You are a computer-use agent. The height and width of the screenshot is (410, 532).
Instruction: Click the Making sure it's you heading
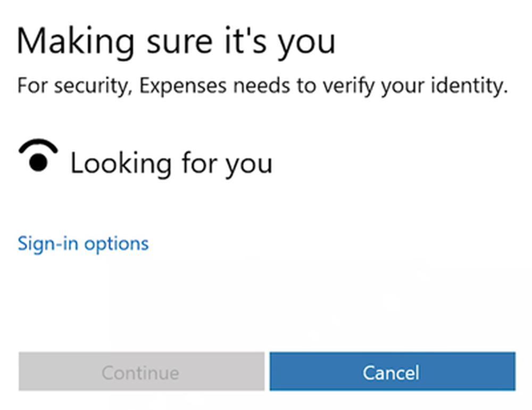click(176, 43)
